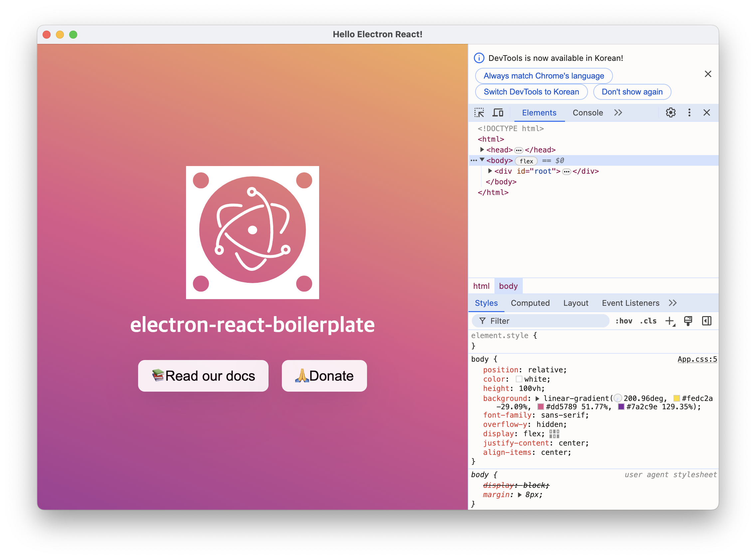Open DevTools settings gear
756x559 pixels.
coord(670,113)
